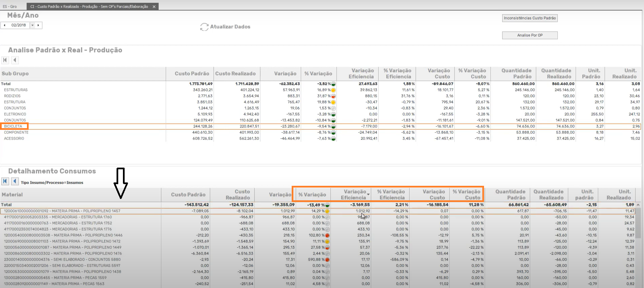Click the grey indicator for POLIPROPILENO 1476
This screenshot has width=644, height=288.
pyautogui.click(x=327, y=254)
